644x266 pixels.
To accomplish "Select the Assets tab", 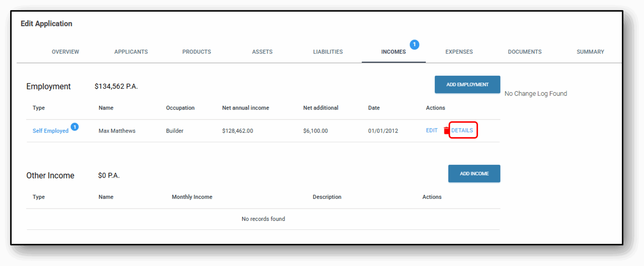I will pyautogui.click(x=262, y=52).
